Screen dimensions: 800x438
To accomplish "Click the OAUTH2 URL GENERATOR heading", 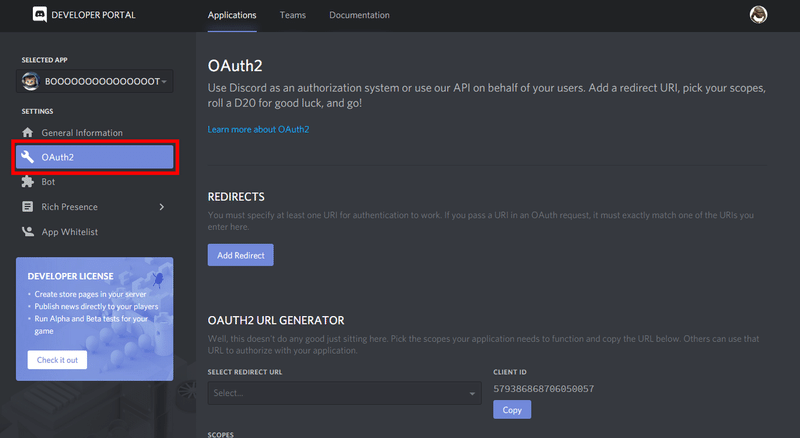I will click(x=276, y=321).
